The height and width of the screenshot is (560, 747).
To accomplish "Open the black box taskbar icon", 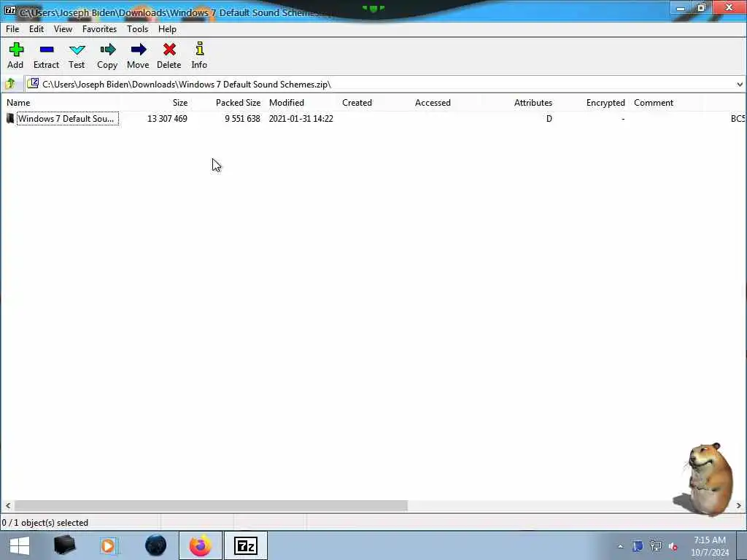I will [64, 545].
